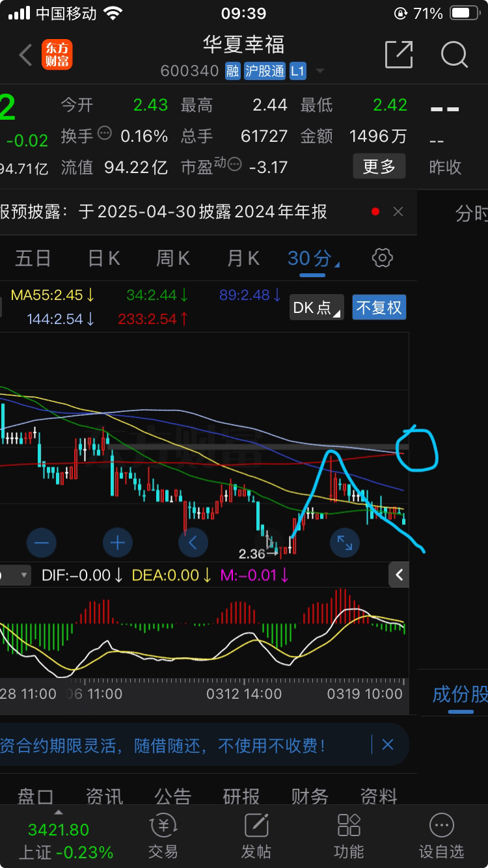Viewport: 488px width, 868px height.
Task: Open 30分 period dropdown
Action: click(x=313, y=258)
